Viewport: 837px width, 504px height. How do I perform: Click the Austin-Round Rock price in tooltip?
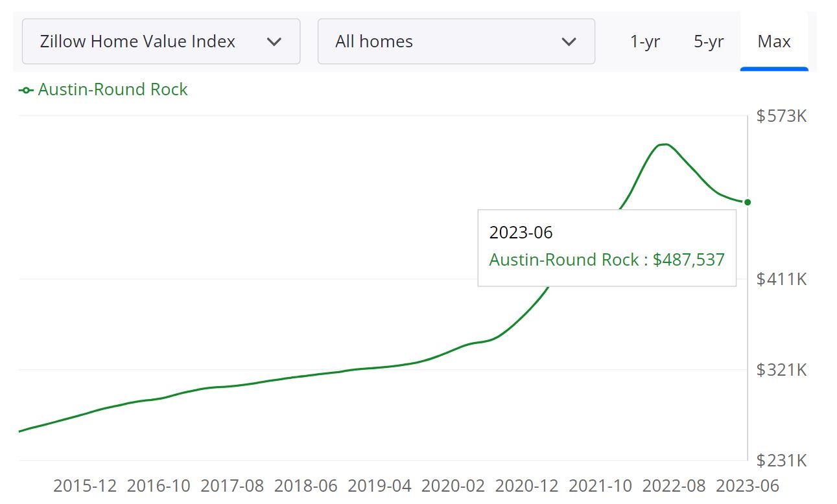coord(607,259)
